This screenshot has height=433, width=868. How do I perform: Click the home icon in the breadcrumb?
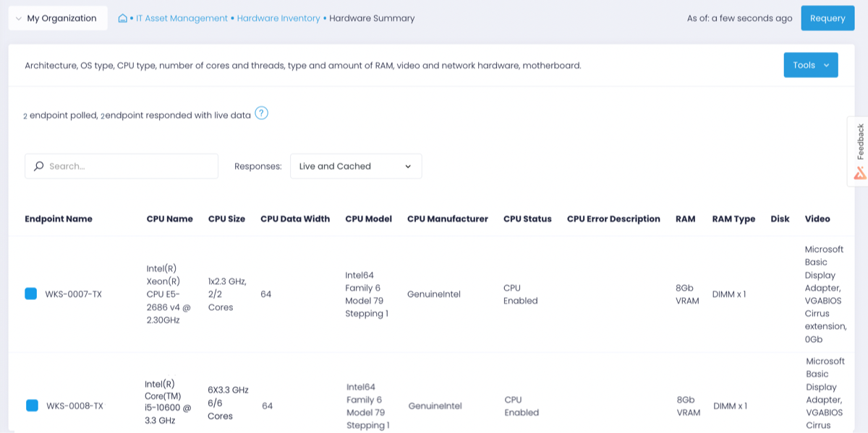click(122, 18)
